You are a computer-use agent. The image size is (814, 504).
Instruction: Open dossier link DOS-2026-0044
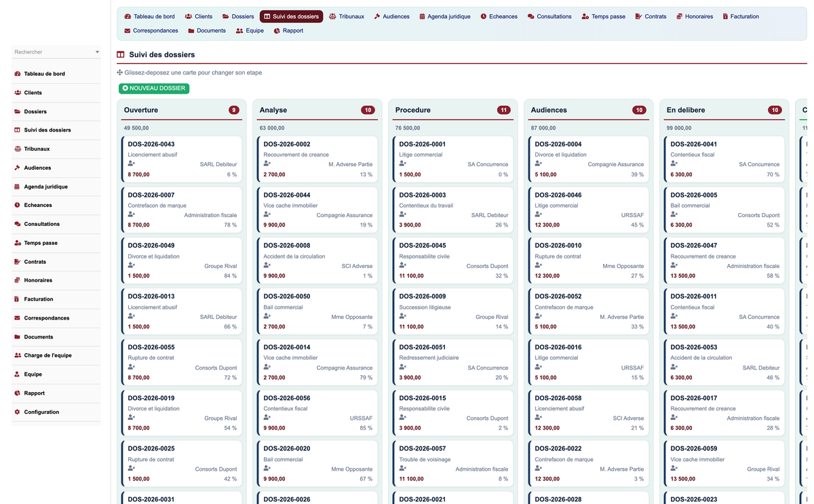(x=287, y=195)
